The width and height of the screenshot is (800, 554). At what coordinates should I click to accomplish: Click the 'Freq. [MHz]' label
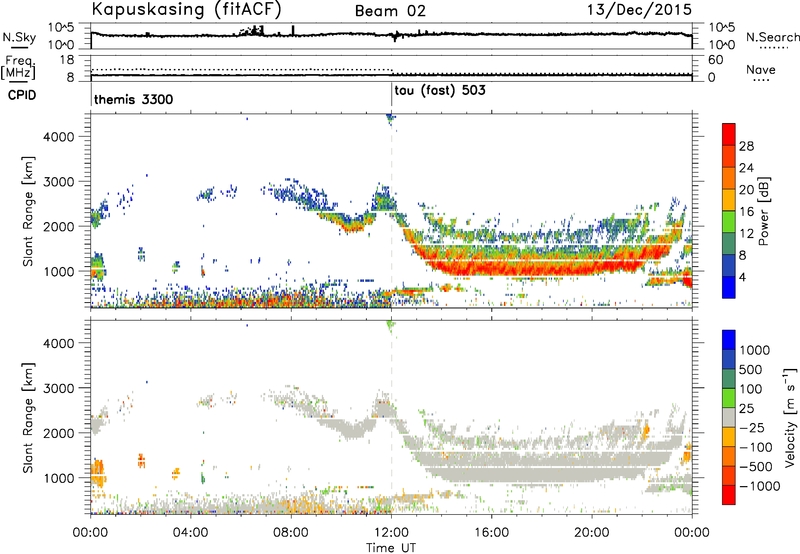[x=18, y=68]
